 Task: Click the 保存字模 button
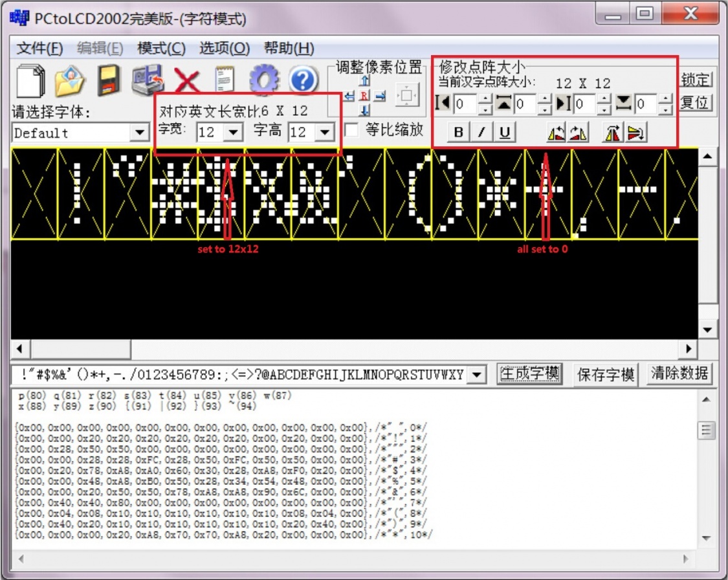[x=606, y=374]
